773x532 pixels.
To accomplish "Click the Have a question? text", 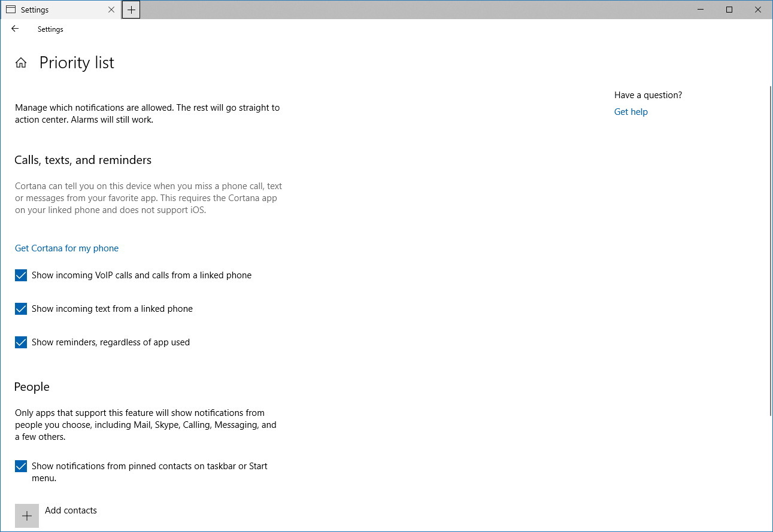I will tap(648, 95).
